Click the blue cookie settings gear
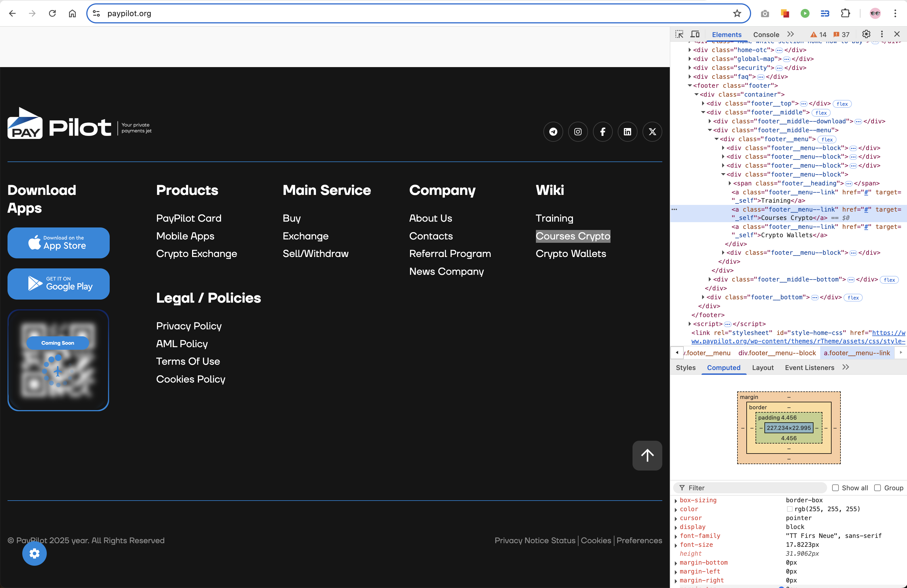The image size is (907, 588). 34,553
